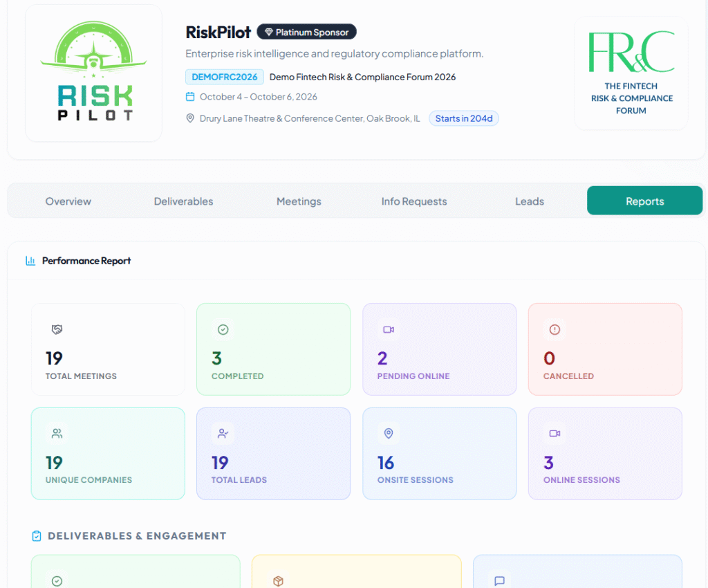The width and height of the screenshot is (708, 588).
Task: Click the bar chart icon beside Performance Report
Action: point(30,261)
